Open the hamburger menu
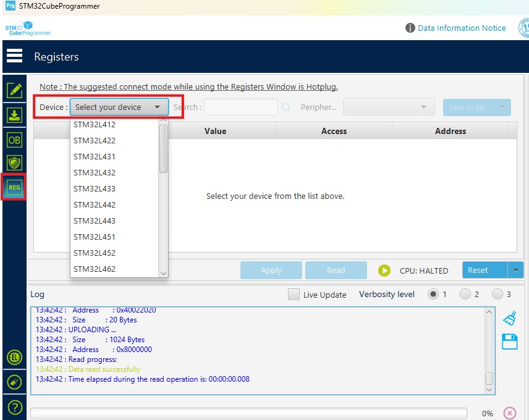529x420 pixels. 15,56
